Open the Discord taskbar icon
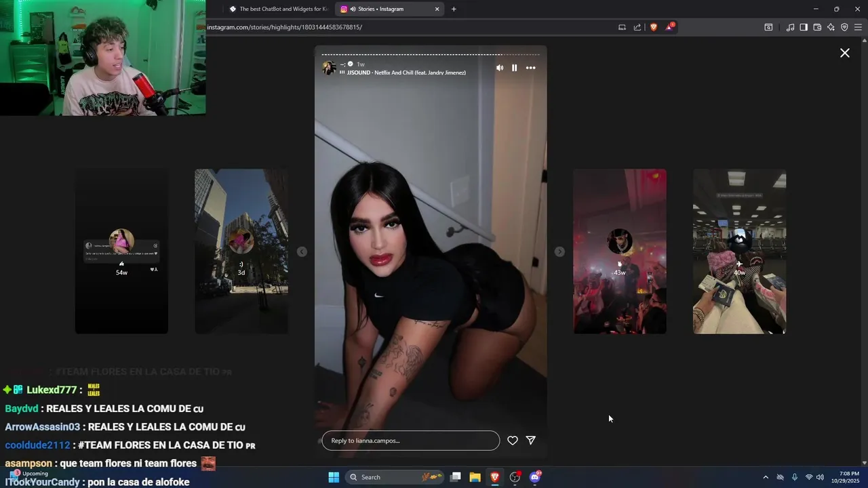 pyautogui.click(x=535, y=477)
